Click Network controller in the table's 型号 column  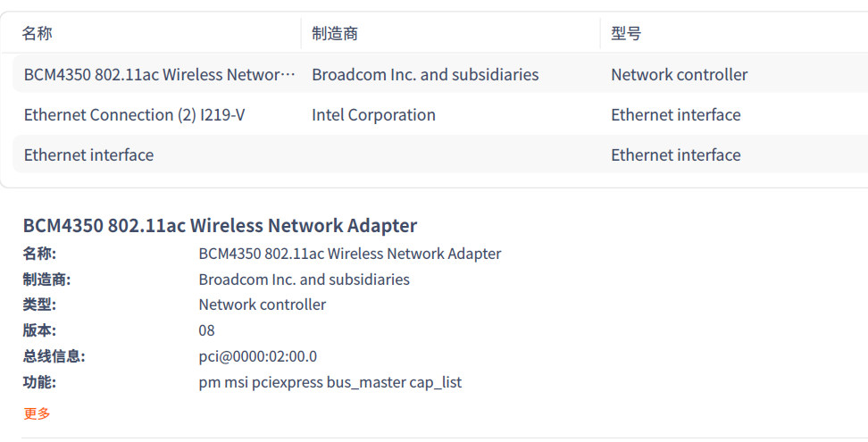pyautogui.click(x=679, y=75)
